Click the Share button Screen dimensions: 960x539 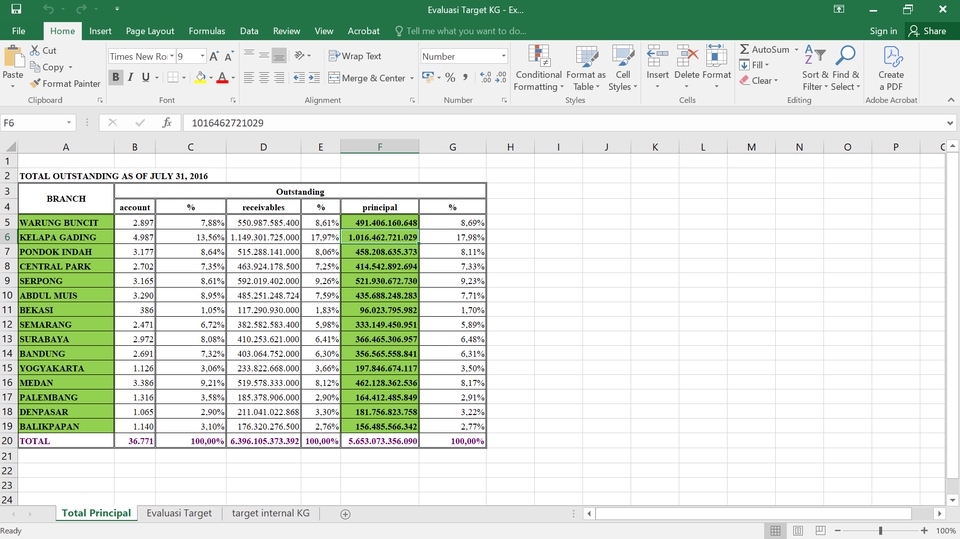927,31
